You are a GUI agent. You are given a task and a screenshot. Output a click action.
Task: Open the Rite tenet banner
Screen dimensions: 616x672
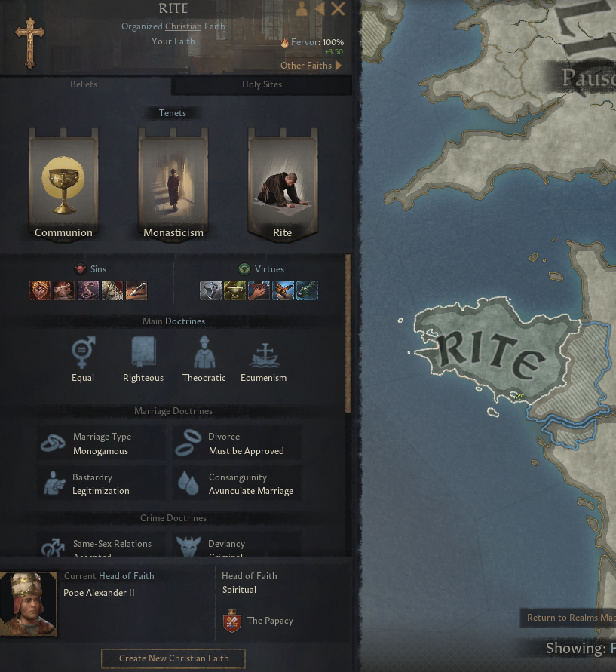283,185
